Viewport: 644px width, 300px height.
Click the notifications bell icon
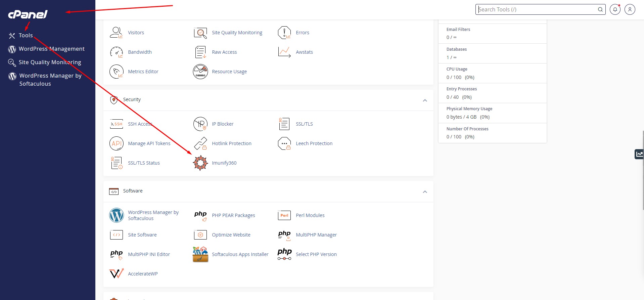click(x=615, y=9)
